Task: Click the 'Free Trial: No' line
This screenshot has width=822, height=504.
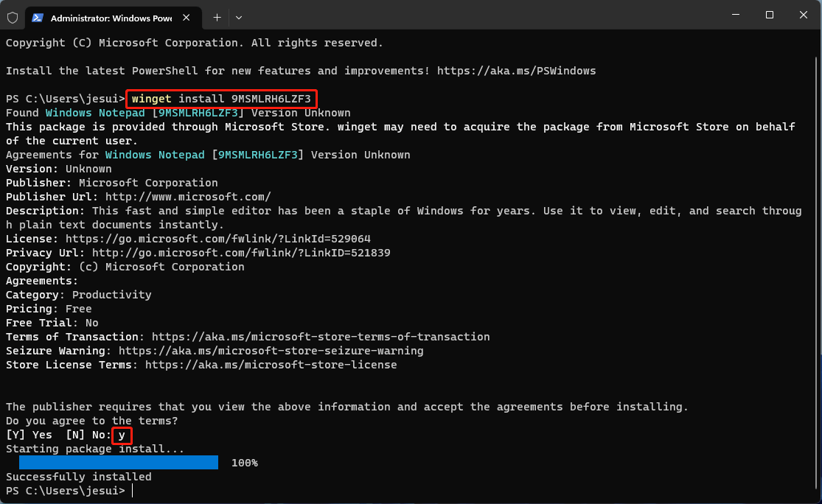Action: point(52,323)
